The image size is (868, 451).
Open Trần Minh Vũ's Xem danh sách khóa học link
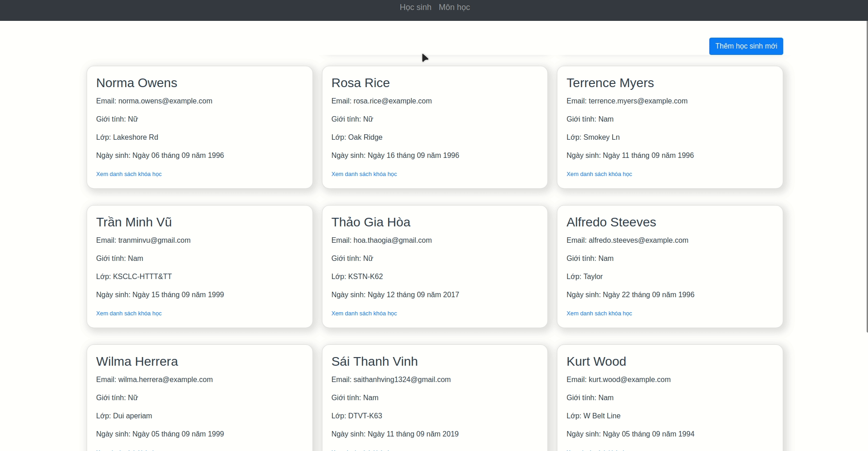tap(129, 314)
